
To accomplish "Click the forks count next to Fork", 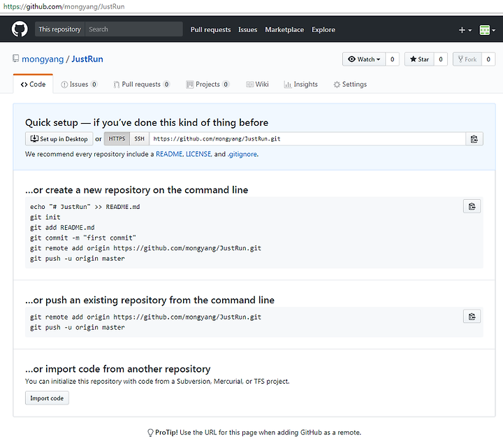I will [x=488, y=59].
